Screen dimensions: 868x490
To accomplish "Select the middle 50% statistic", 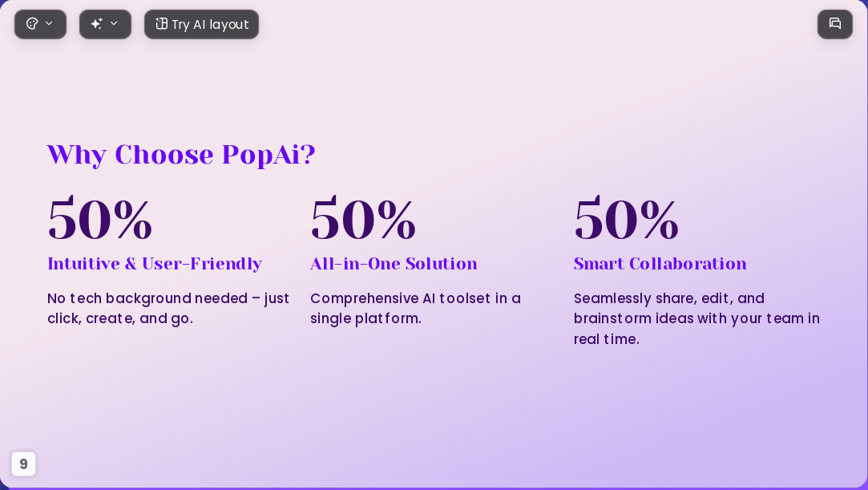I will 363,219.
